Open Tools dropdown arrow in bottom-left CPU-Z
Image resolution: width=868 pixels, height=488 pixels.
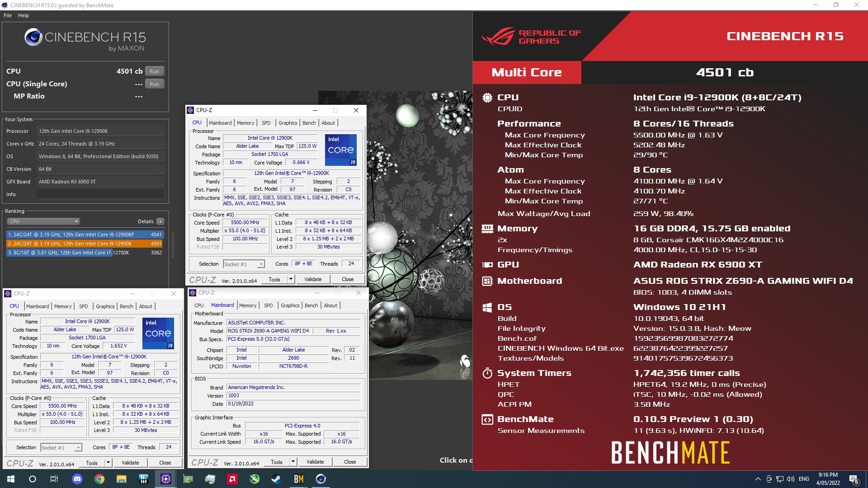pos(108,463)
